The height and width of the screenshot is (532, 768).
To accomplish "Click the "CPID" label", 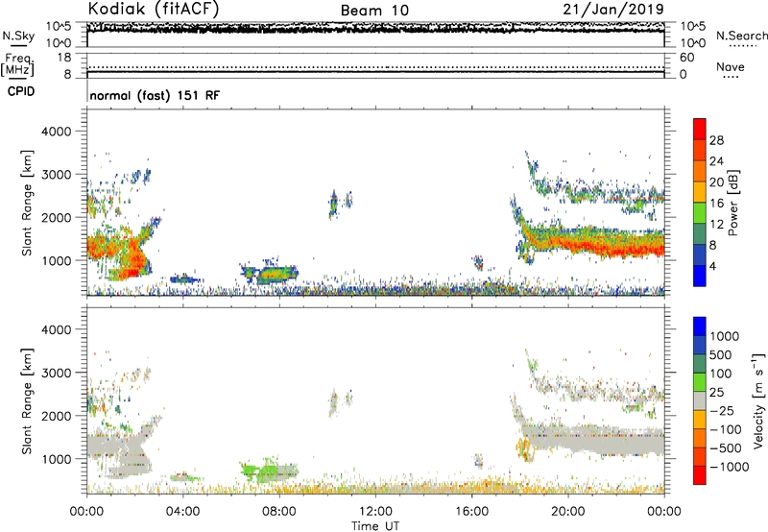I will [x=21, y=91].
